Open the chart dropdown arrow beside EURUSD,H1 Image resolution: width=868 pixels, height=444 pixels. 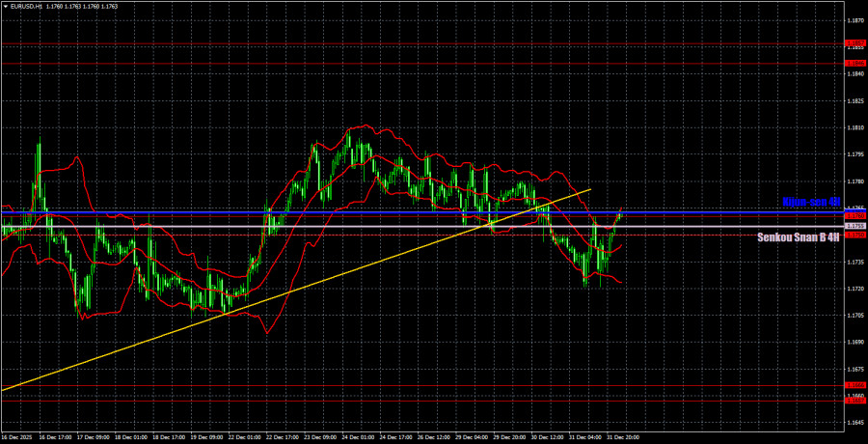coord(5,7)
